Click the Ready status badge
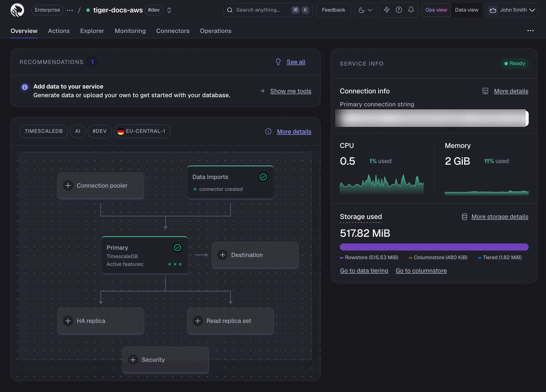The height and width of the screenshot is (392, 546). click(x=515, y=63)
